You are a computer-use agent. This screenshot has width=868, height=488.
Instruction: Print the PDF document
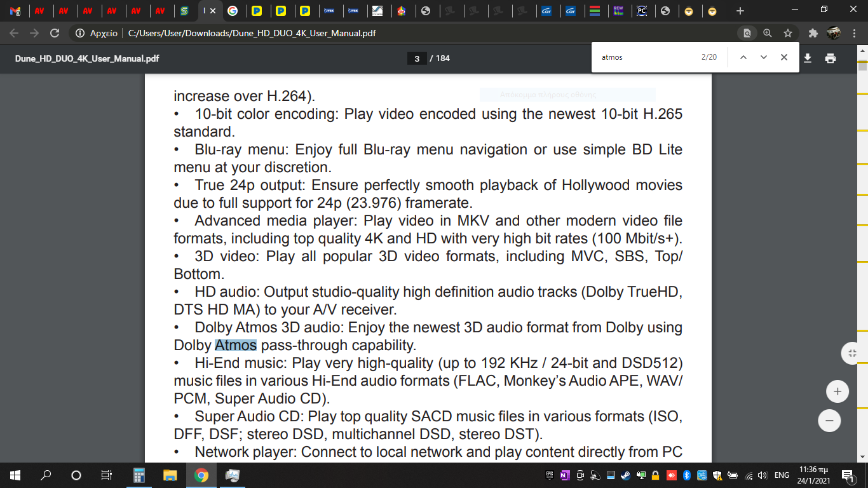831,58
